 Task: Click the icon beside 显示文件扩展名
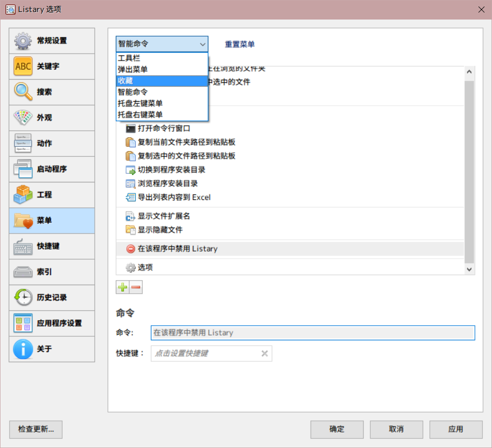[131, 216]
